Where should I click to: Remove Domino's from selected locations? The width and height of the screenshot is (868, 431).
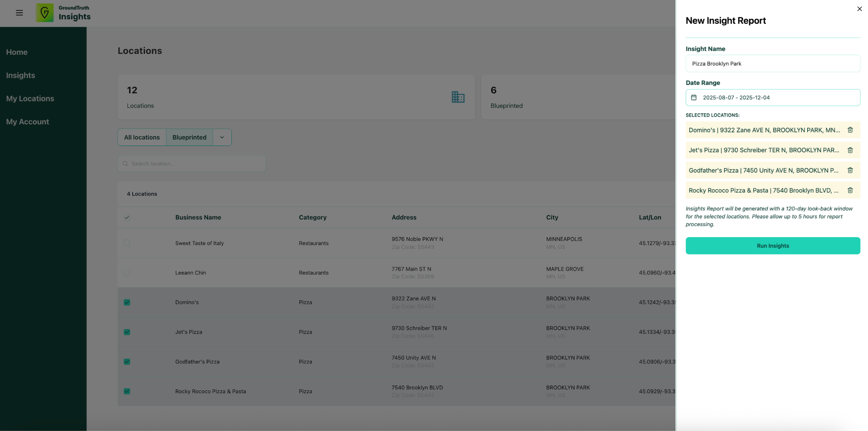coord(850,130)
